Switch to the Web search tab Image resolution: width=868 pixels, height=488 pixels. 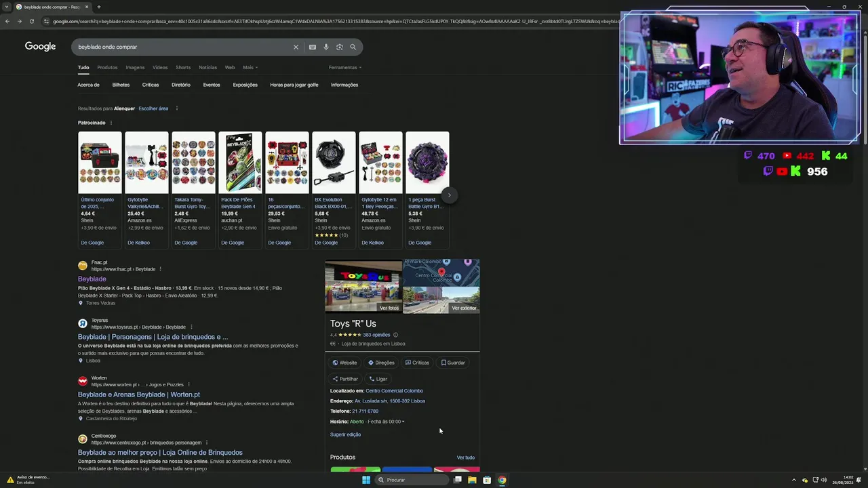pyautogui.click(x=230, y=68)
